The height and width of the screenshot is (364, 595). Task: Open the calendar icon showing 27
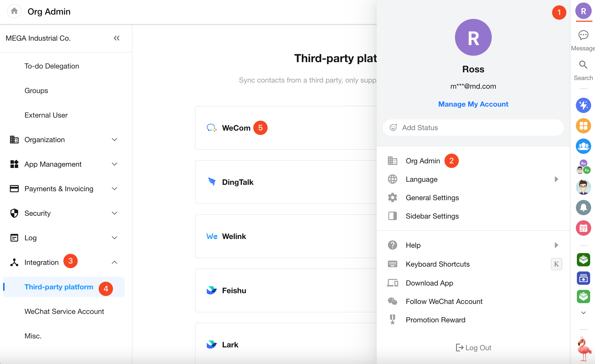point(583,228)
